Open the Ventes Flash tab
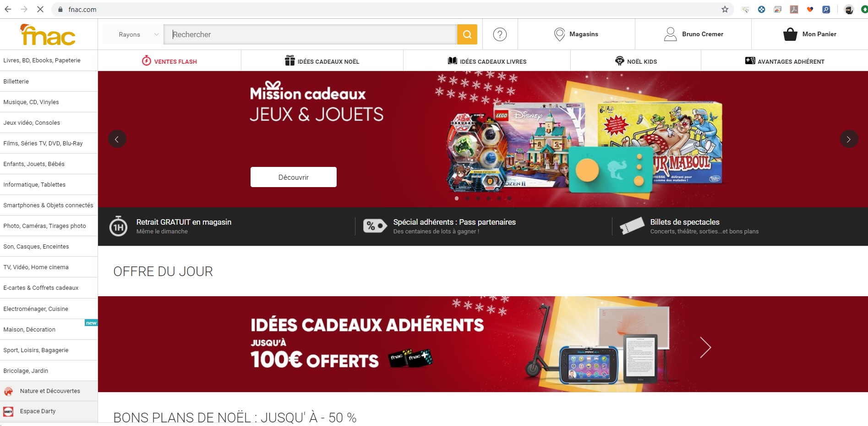Viewport: 868px width, 426px height. click(x=169, y=61)
